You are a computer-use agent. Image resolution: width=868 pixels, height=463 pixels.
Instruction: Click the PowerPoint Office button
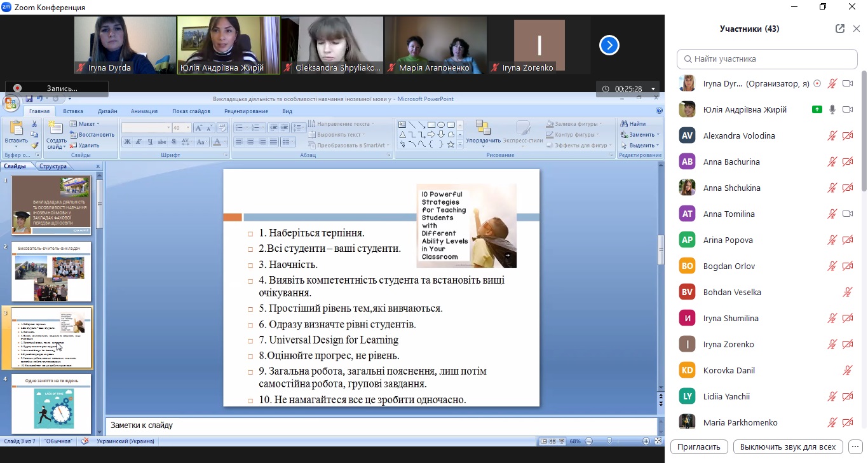pyautogui.click(x=11, y=104)
